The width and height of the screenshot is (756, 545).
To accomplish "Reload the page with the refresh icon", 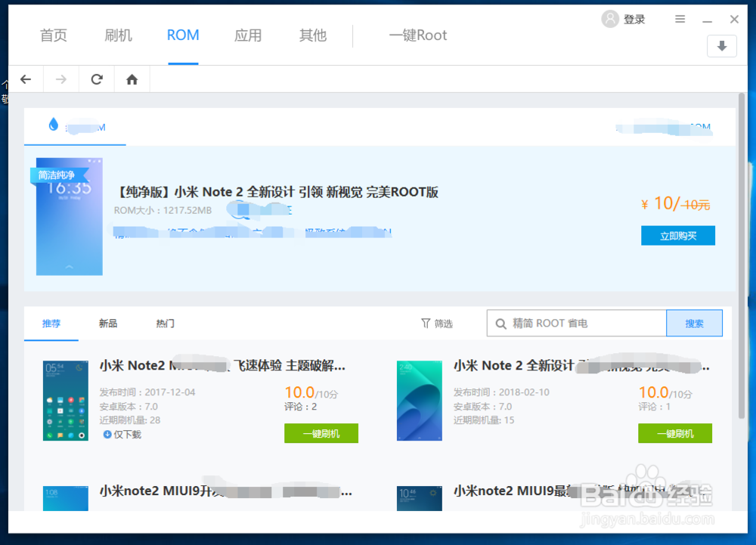I will coord(97,79).
